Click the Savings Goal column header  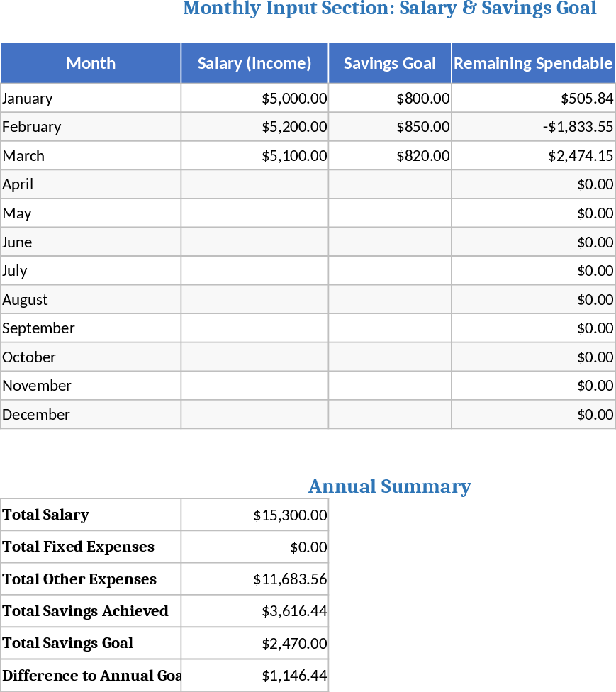coord(389,63)
